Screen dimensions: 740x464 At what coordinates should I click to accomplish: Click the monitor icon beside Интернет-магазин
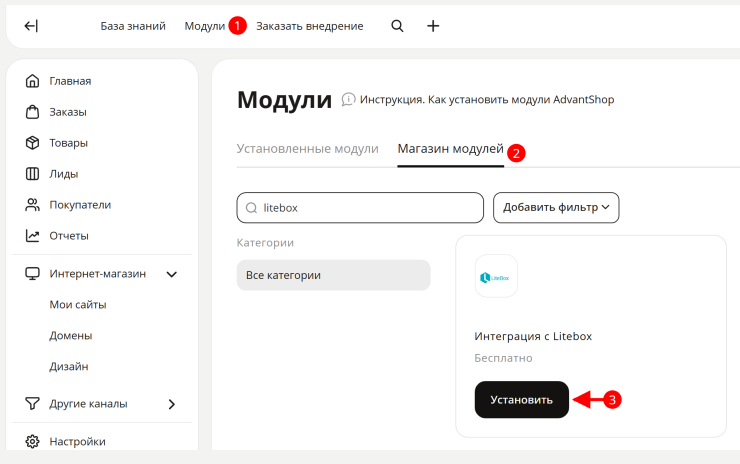[32, 274]
